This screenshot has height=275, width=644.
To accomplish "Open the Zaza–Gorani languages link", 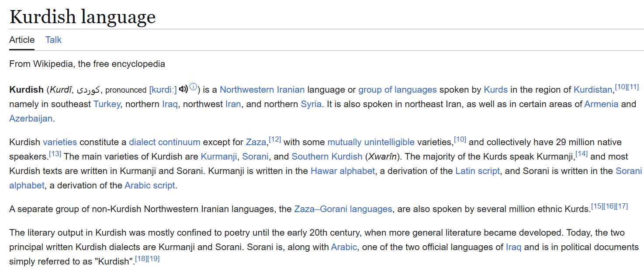I will pos(343,209).
